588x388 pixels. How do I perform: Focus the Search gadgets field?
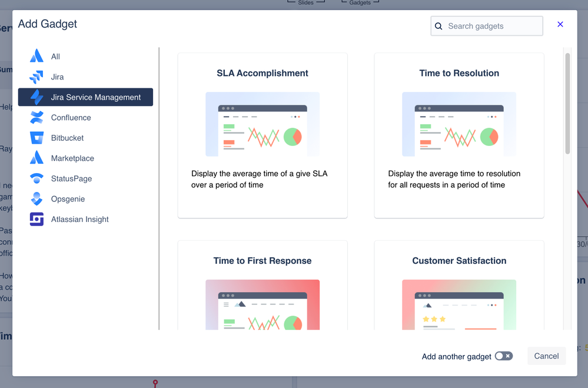[487, 26]
